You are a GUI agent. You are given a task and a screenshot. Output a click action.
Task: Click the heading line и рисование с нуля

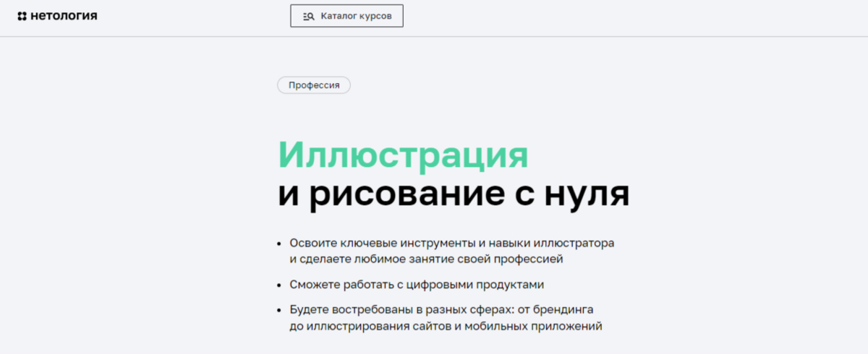pos(454,194)
